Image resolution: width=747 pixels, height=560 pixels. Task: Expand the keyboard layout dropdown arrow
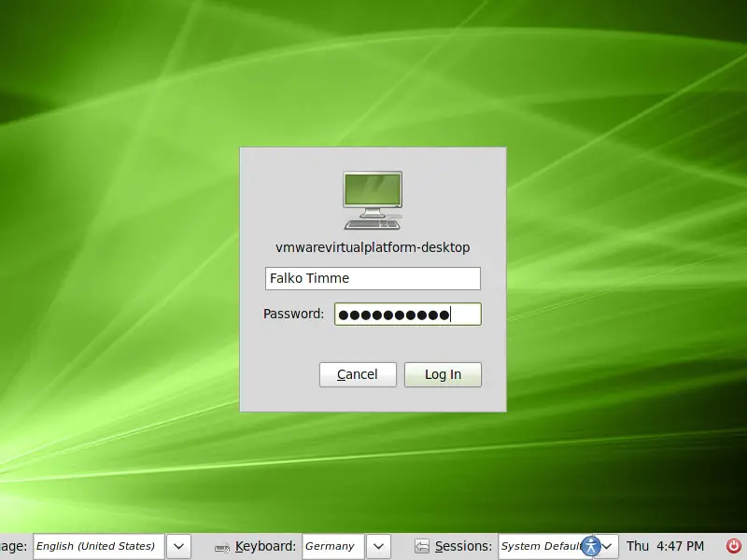(x=378, y=546)
